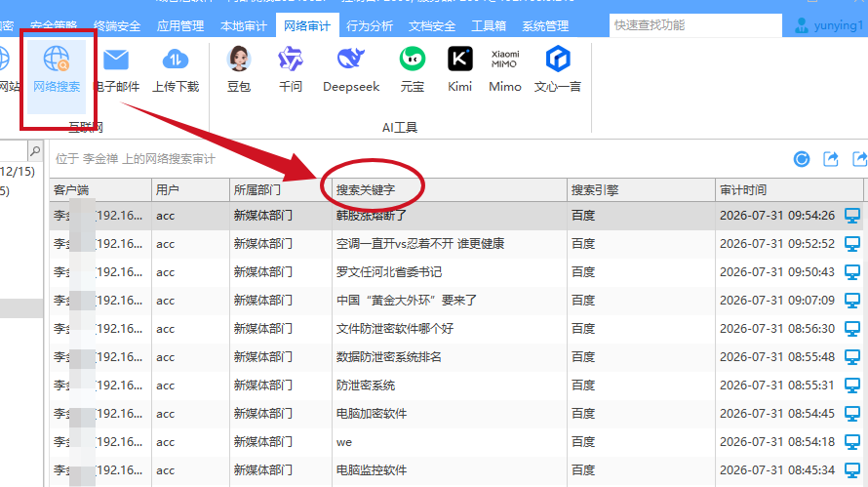Select the Kimi AI tool
The image size is (868, 487).
point(460,70)
